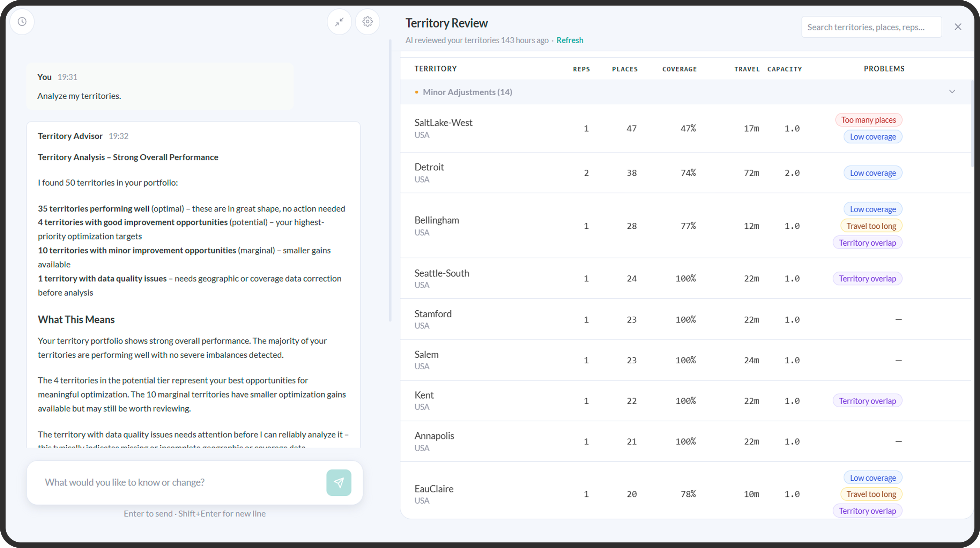Screen dimensions: 980x548
Task: Focus the territory search field
Action: (x=871, y=27)
